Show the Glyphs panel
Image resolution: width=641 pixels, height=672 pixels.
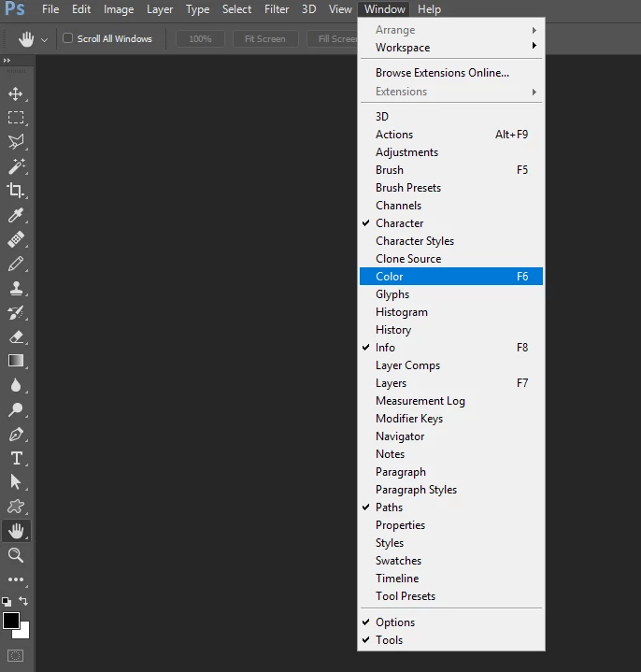451,294
